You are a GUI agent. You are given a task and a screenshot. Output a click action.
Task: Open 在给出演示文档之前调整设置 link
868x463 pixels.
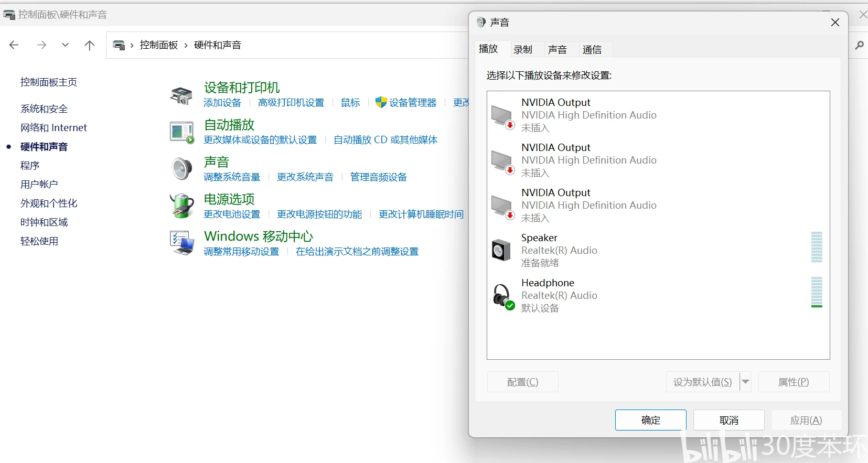[357, 252]
